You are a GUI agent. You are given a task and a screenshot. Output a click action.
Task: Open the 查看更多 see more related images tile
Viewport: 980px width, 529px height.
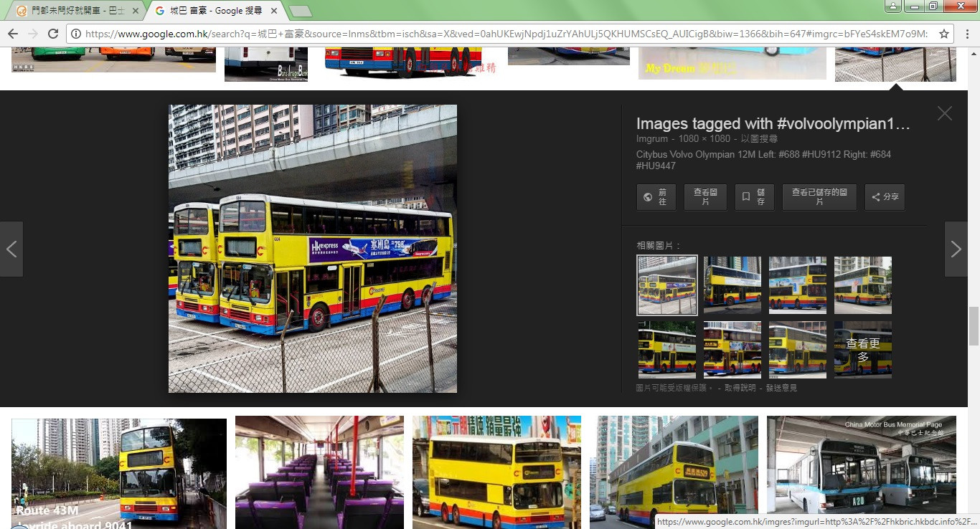pyautogui.click(x=863, y=350)
